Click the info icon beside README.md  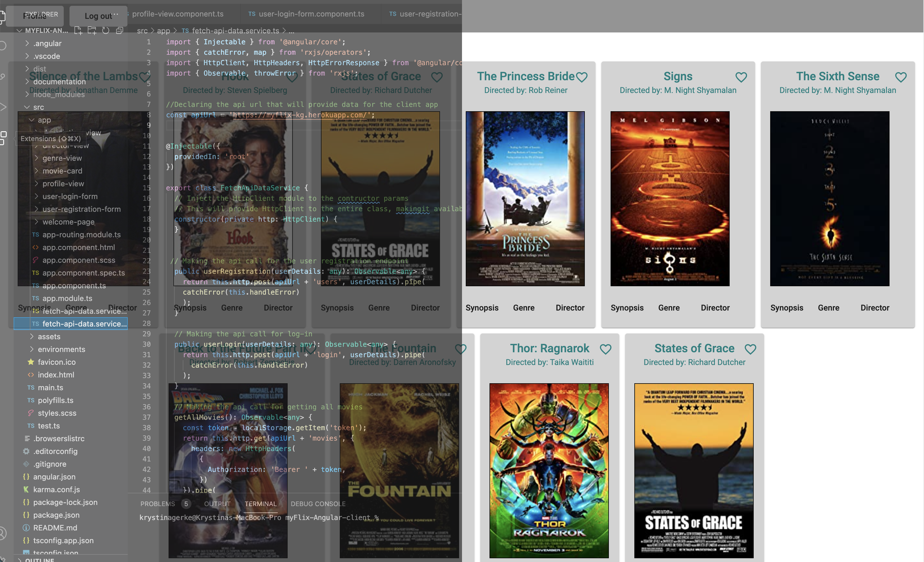point(26,528)
